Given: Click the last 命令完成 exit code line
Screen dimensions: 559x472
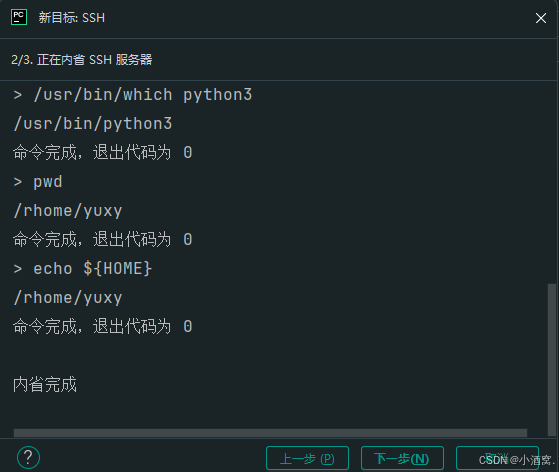Looking at the screenshot, I should tap(103, 327).
